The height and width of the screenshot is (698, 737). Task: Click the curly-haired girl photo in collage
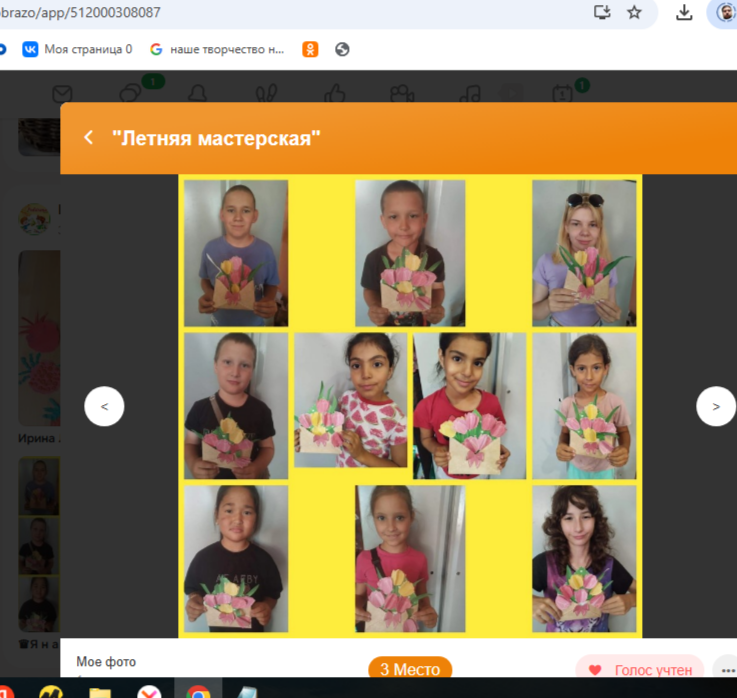pyautogui.click(x=584, y=558)
